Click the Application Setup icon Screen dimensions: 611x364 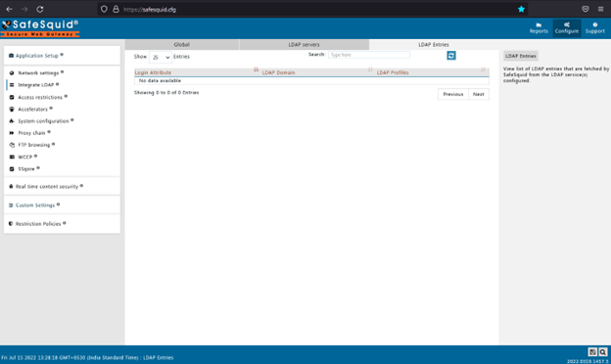point(11,56)
